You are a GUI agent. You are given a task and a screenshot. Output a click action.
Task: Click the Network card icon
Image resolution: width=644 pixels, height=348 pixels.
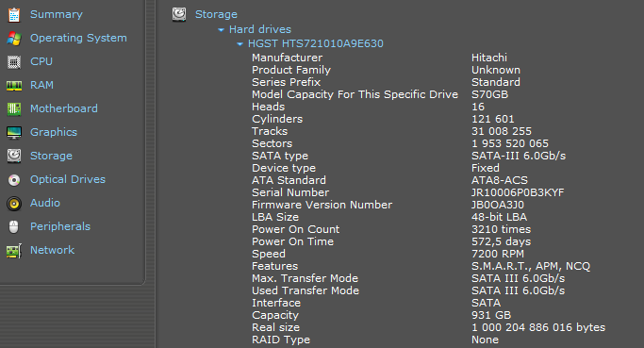point(14,251)
